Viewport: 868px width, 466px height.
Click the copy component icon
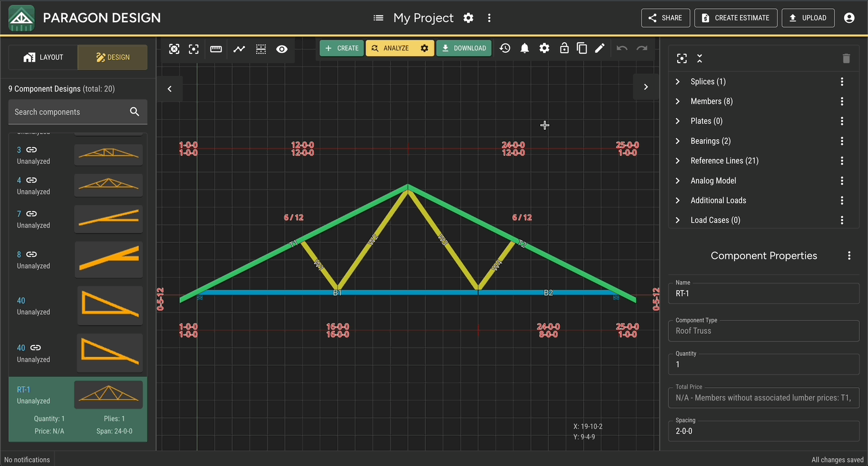pyautogui.click(x=582, y=48)
